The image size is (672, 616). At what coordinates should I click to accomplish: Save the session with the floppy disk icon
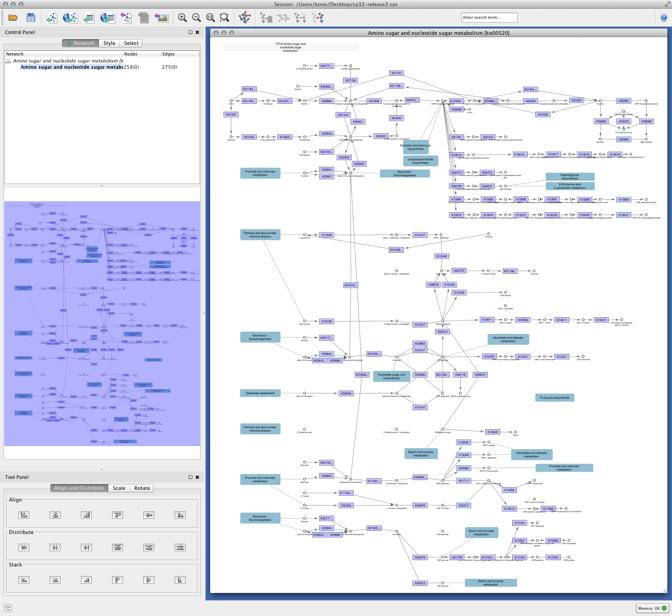31,18
